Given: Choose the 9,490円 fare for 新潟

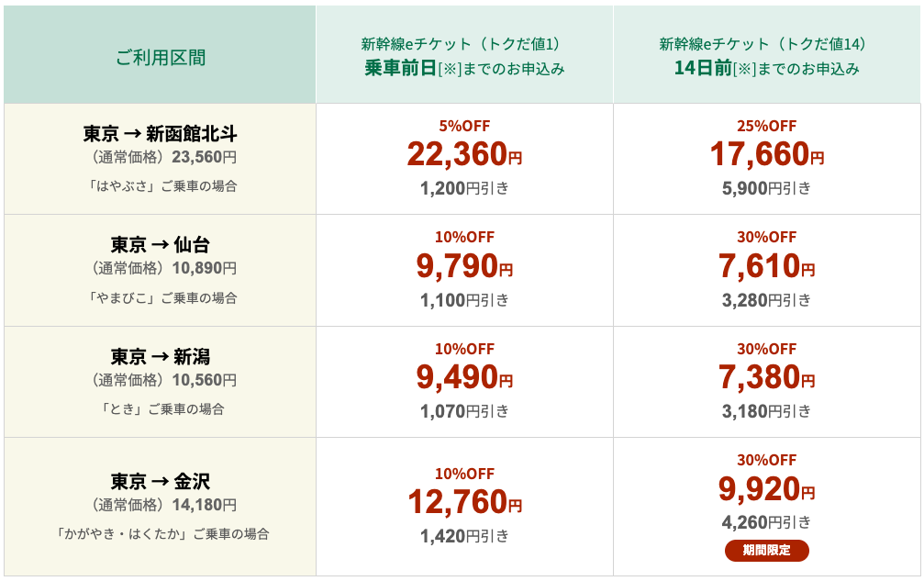Looking at the screenshot, I should [x=464, y=377].
